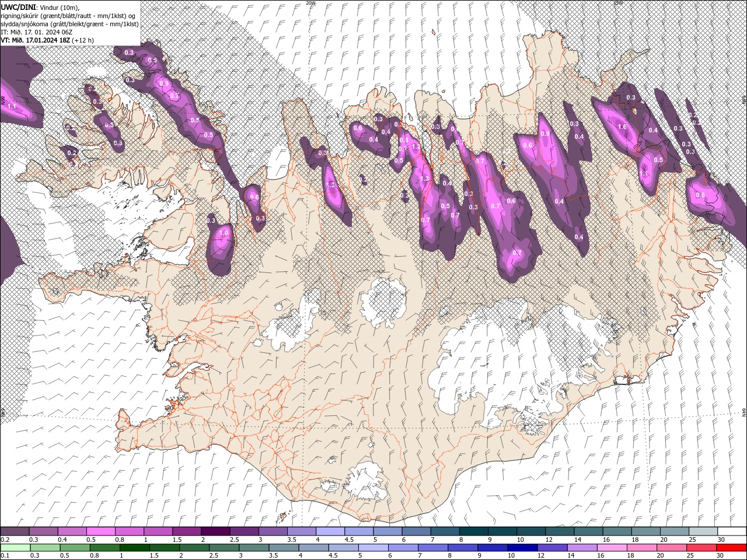Pick the snow-scale swatch between 20 and 25
This screenshot has width=747, height=560.
click(x=675, y=531)
